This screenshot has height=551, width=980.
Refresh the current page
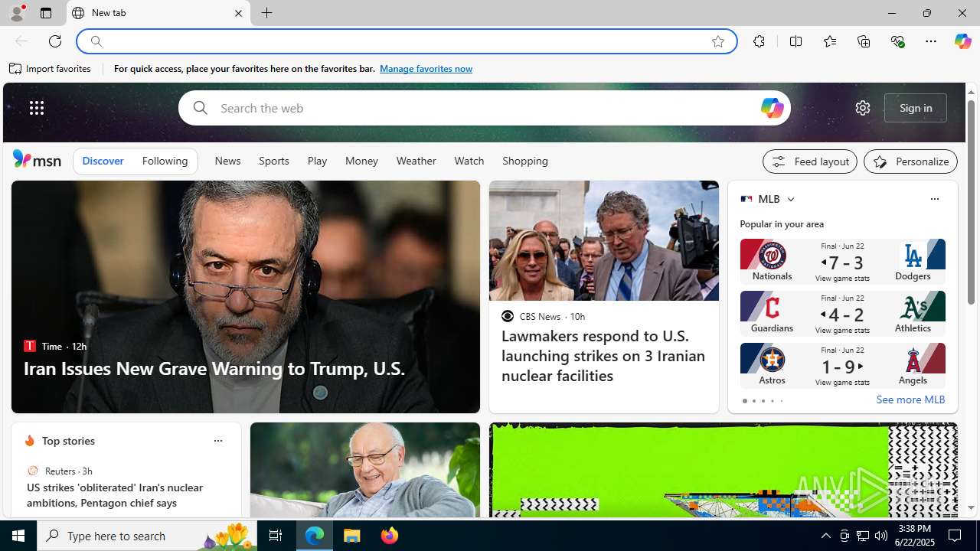pos(54,41)
